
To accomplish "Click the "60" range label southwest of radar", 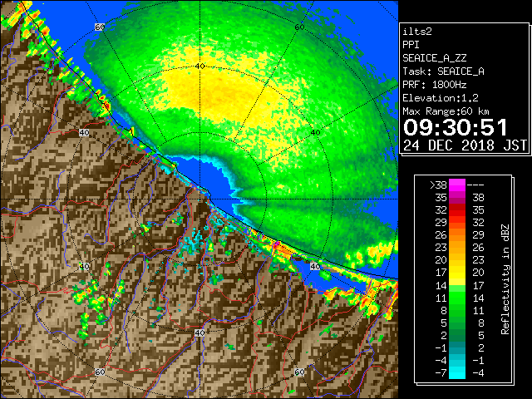I will 100,372.
